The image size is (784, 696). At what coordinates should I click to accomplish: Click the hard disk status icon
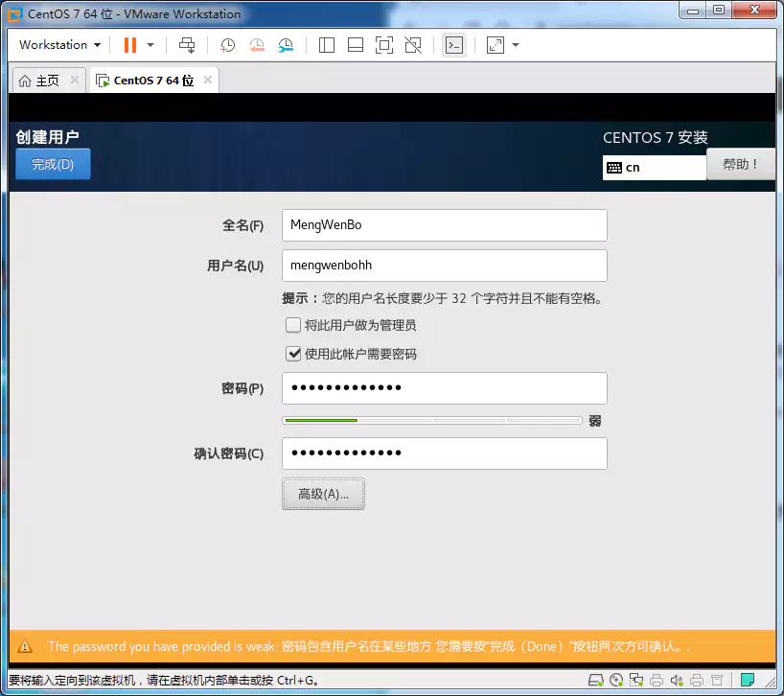pos(595,681)
